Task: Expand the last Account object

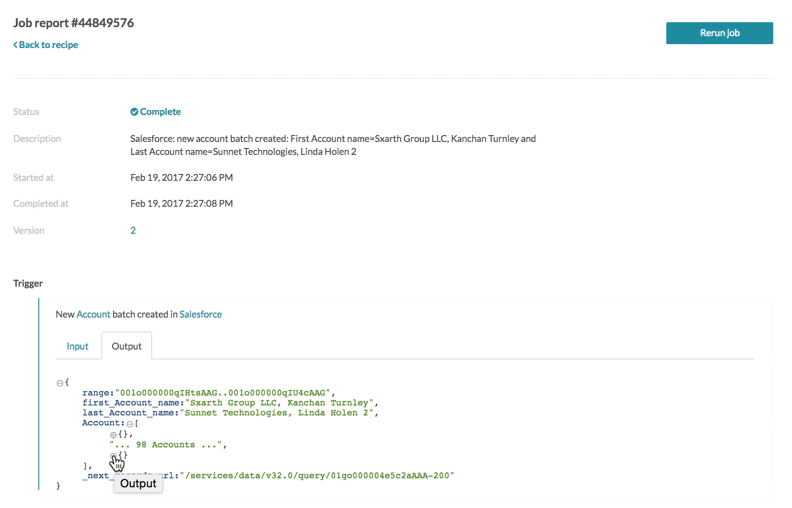Action: point(113,455)
